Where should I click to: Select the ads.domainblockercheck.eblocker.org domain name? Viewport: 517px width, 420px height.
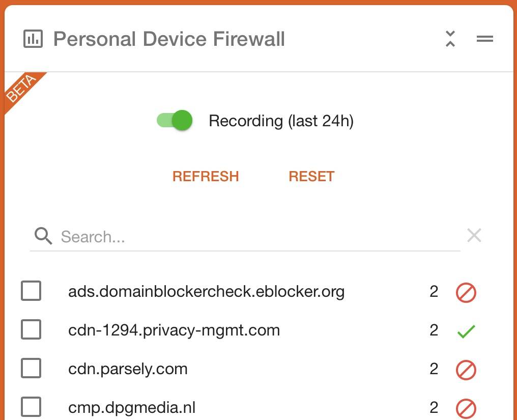tap(207, 291)
